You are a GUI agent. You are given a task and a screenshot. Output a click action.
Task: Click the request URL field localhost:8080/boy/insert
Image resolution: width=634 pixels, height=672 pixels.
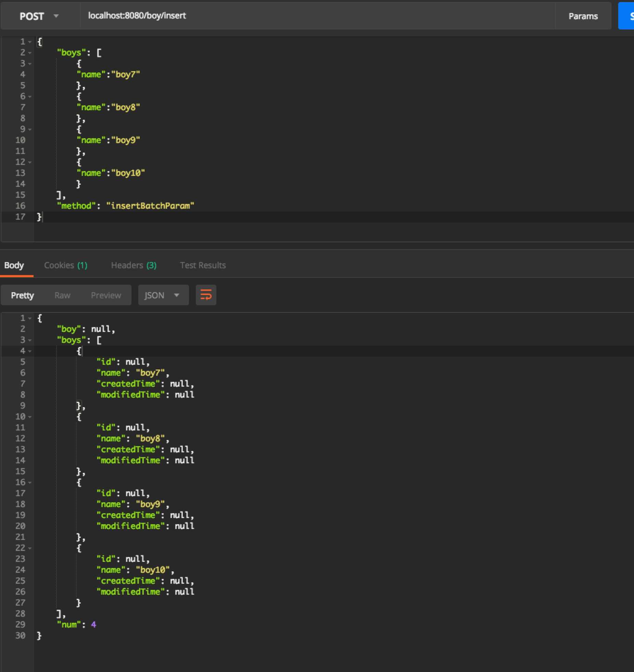[x=317, y=16]
